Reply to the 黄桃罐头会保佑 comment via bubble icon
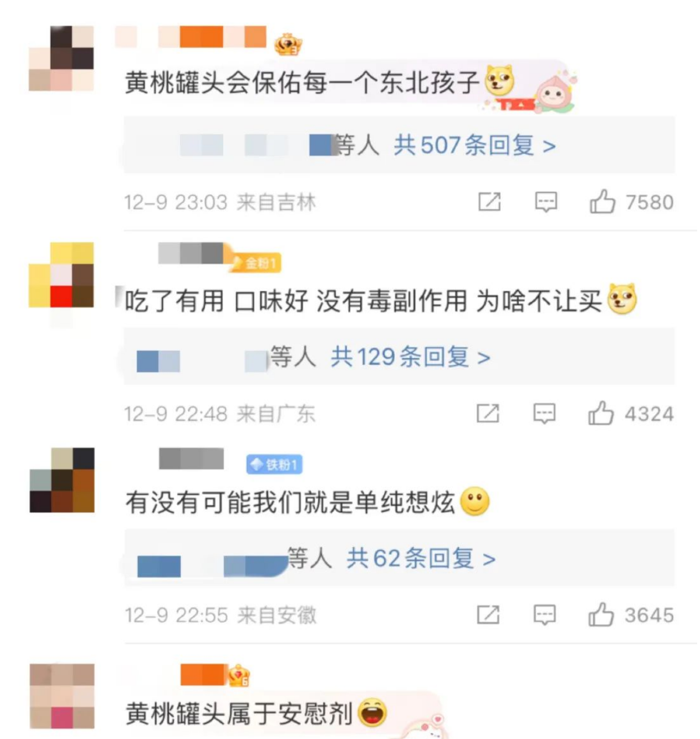Screen dimensions: 700x739 (546, 203)
